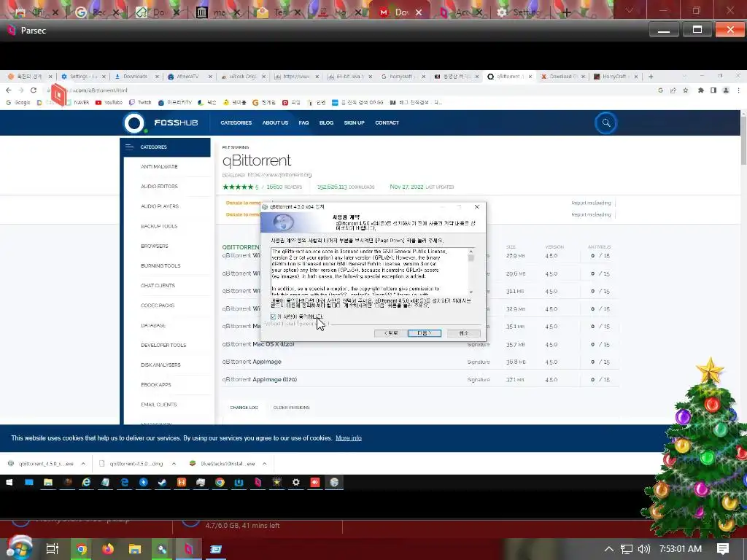
Task: Open new tab in outer Chrome window
Action: (x=566, y=12)
